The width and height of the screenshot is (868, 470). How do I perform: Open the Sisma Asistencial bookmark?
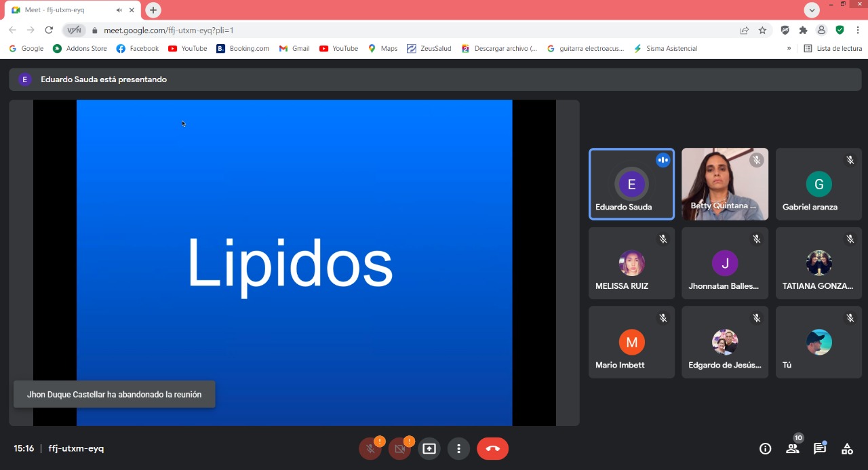666,49
